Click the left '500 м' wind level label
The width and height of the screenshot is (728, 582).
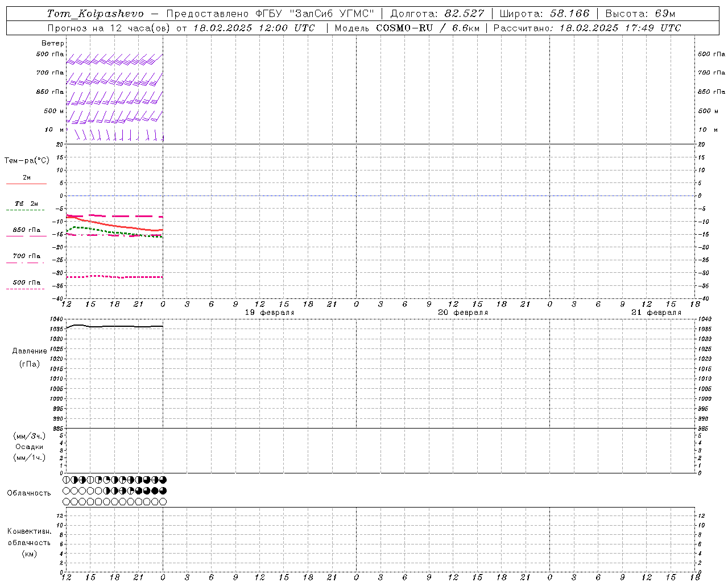coord(54,111)
